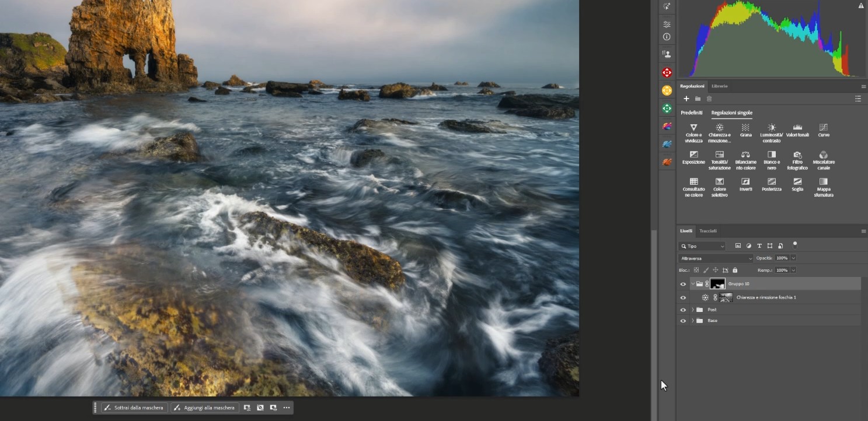Image resolution: width=868 pixels, height=421 pixels.
Task: Click Aggiungi alla maschera button
Action: [204, 408]
